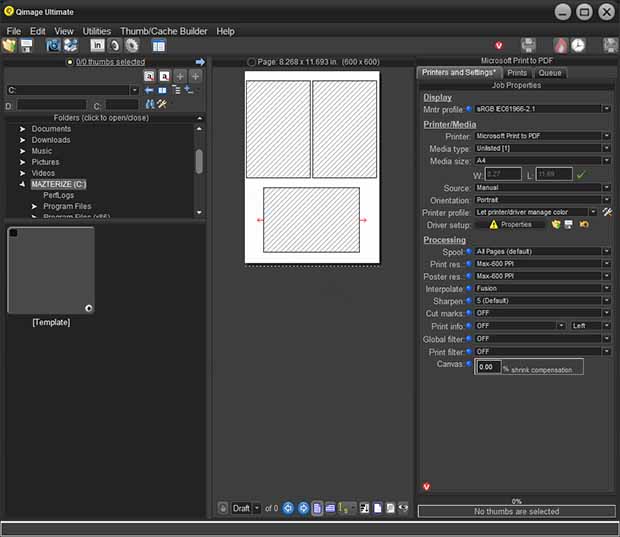The height and width of the screenshot is (537, 620).
Task: Switch to the Queue tab
Action: [x=549, y=73]
